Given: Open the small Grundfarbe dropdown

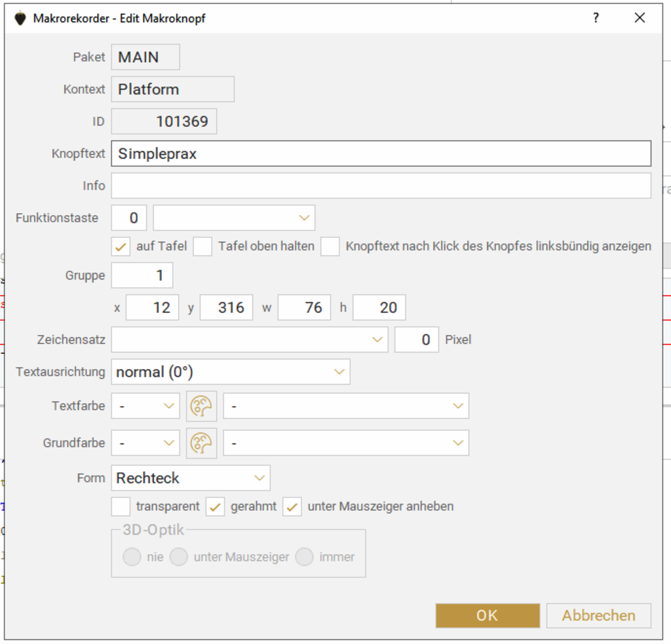Looking at the screenshot, I should click(145, 443).
